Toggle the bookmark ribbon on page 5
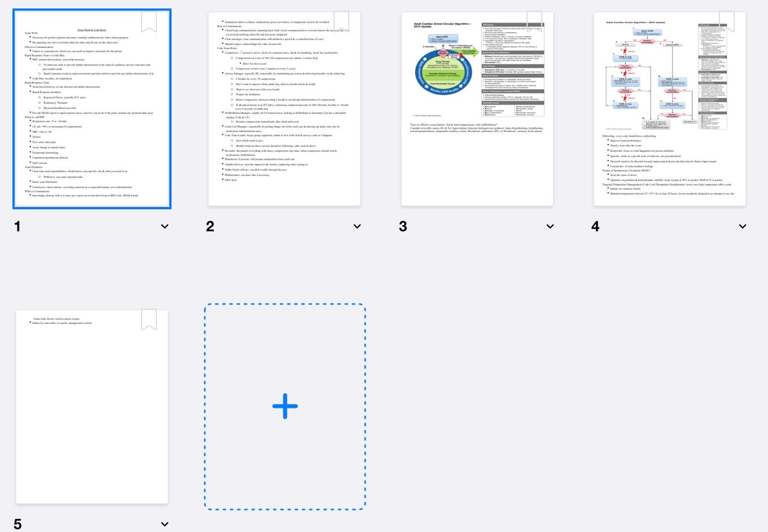Screen dimensions: 768x532 point(149,319)
